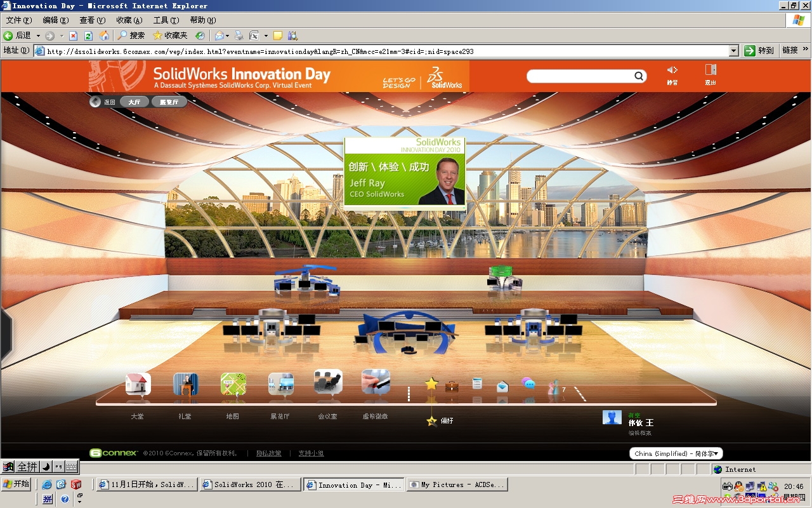Open the 地图 map icon
Screen dimensions: 812x508
[233, 384]
